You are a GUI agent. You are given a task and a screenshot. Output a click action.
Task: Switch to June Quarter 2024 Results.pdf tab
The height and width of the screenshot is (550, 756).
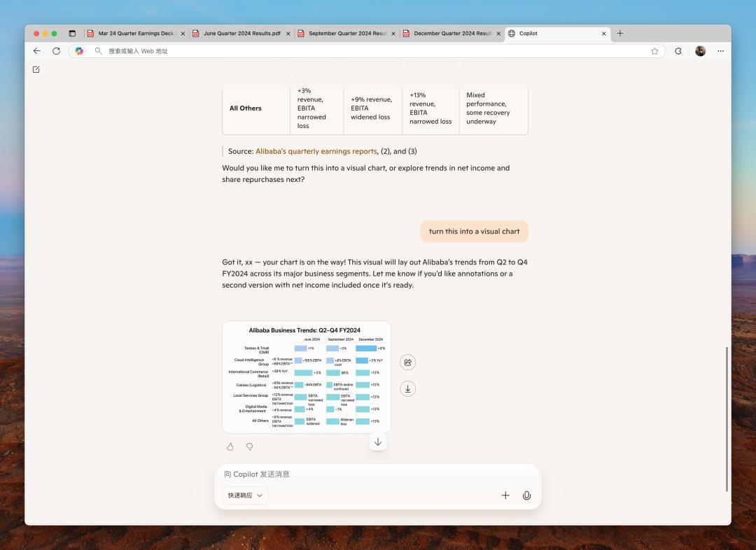pos(241,34)
